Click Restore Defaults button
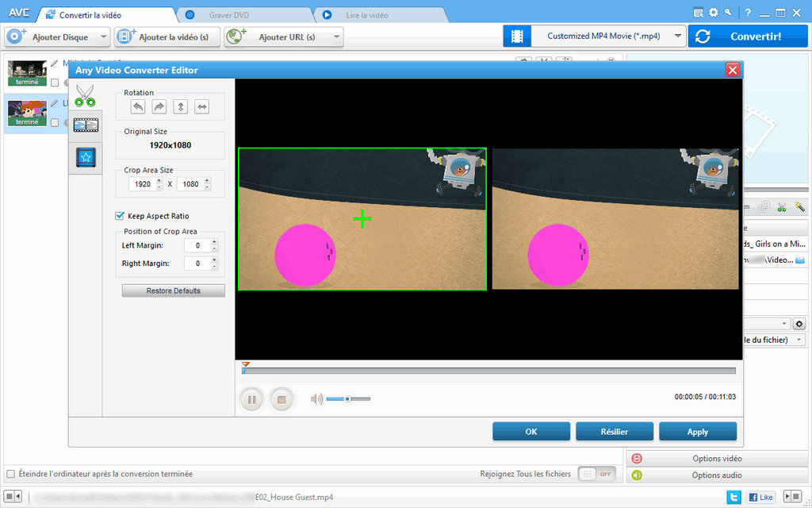The width and height of the screenshot is (812, 508). point(173,291)
